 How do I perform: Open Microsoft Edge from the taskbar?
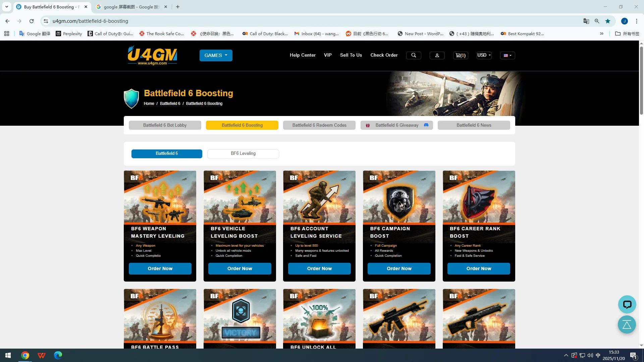[58, 355]
